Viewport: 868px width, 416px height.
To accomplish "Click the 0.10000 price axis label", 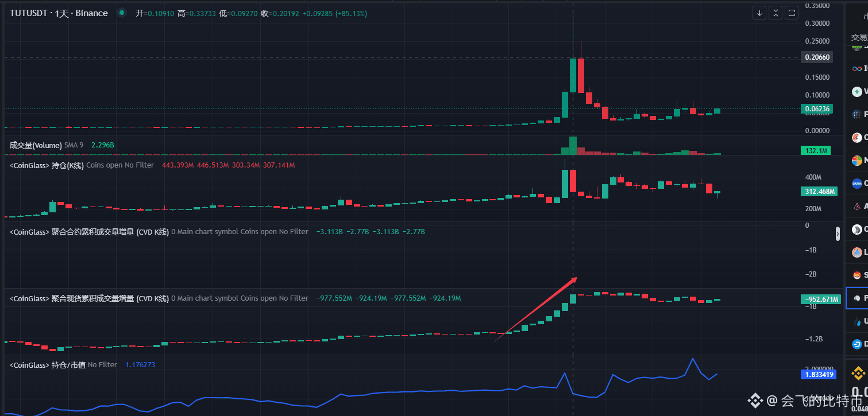I will click(817, 95).
